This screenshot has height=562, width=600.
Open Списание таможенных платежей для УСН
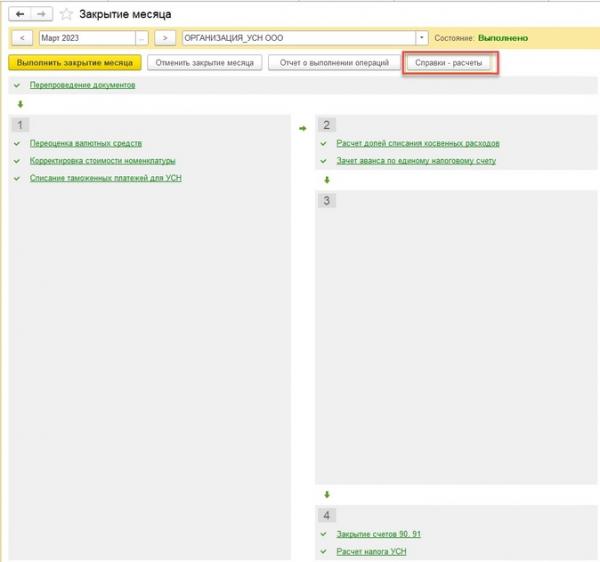tap(106, 178)
